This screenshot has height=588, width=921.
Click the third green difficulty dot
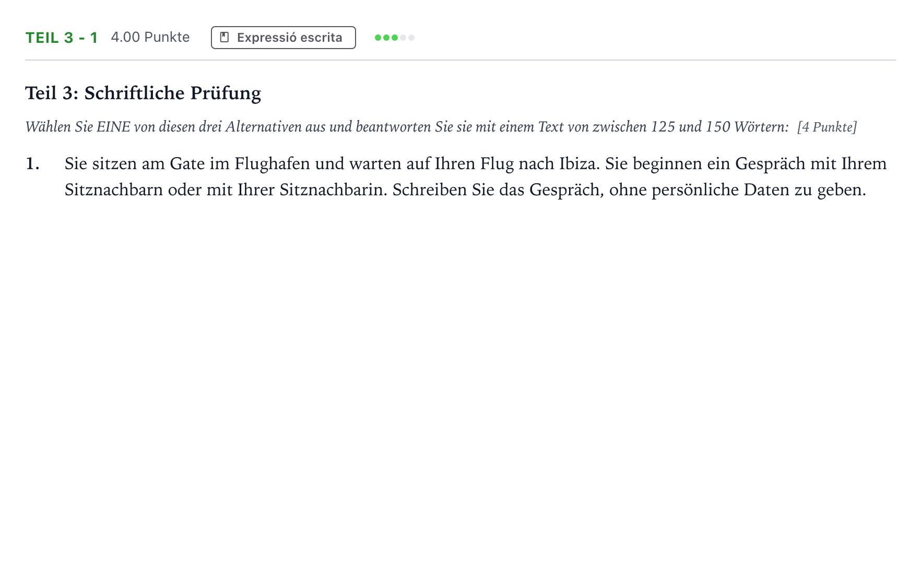click(395, 38)
